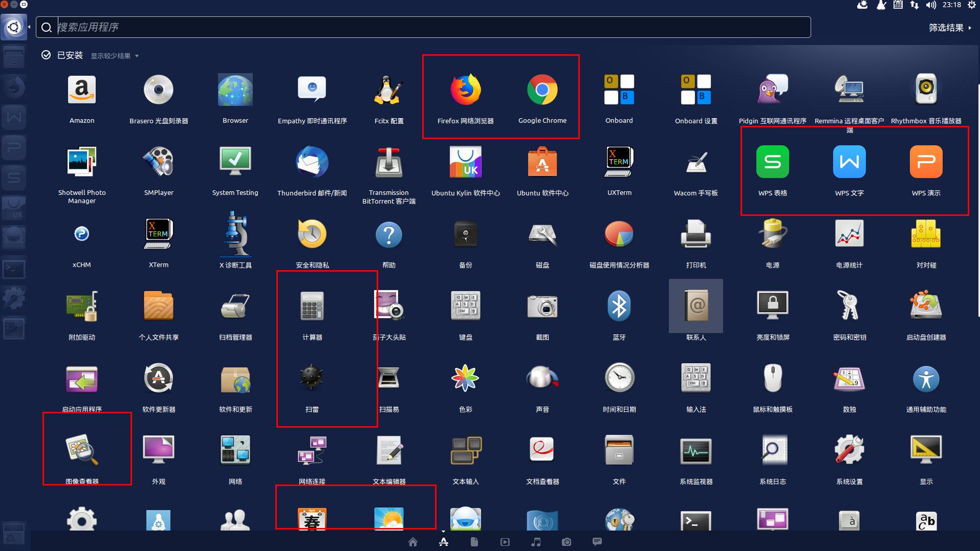The height and width of the screenshot is (551, 980).
Task: Launch Pidgin 互联网通讯程序
Action: [x=773, y=90]
